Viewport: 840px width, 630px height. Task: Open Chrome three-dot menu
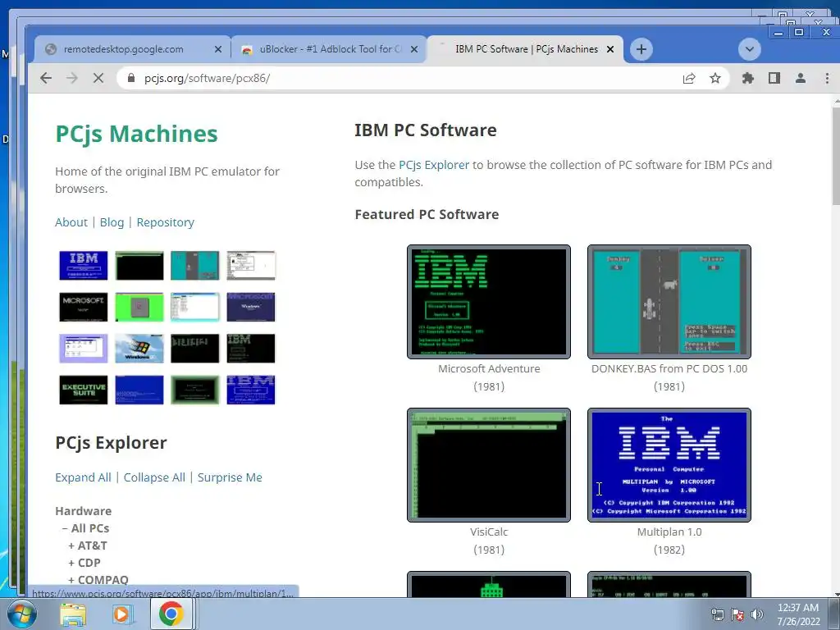pos(827,78)
